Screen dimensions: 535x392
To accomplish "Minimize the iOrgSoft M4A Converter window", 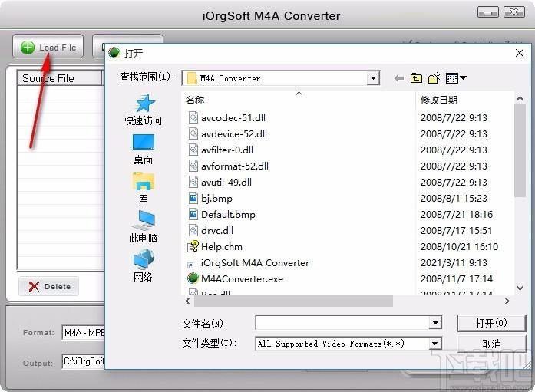I will pos(488,12).
